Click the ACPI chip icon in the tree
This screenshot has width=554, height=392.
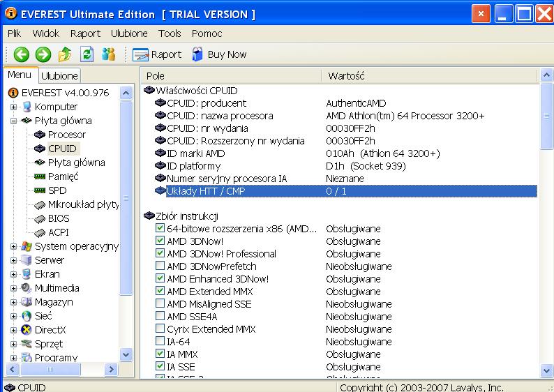pos(40,232)
